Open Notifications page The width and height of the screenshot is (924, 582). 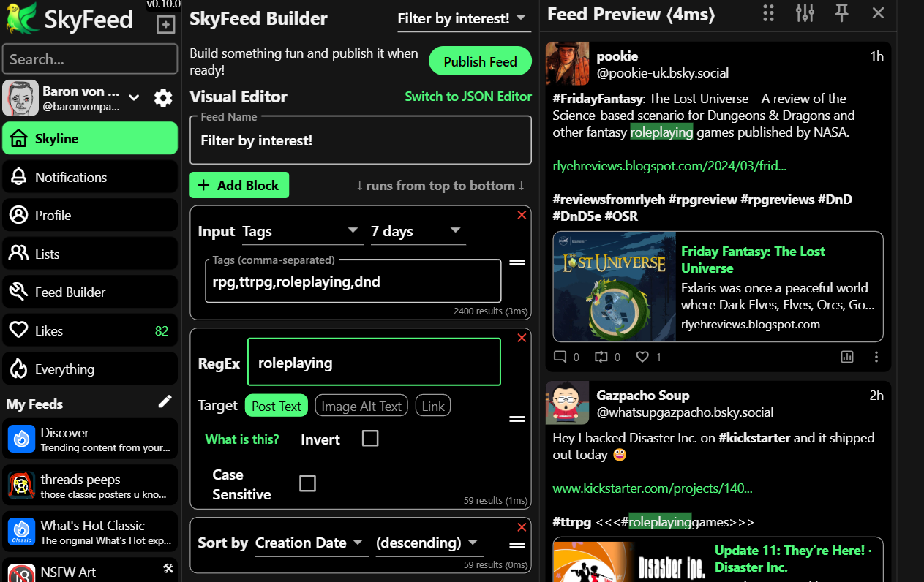[x=90, y=177]
